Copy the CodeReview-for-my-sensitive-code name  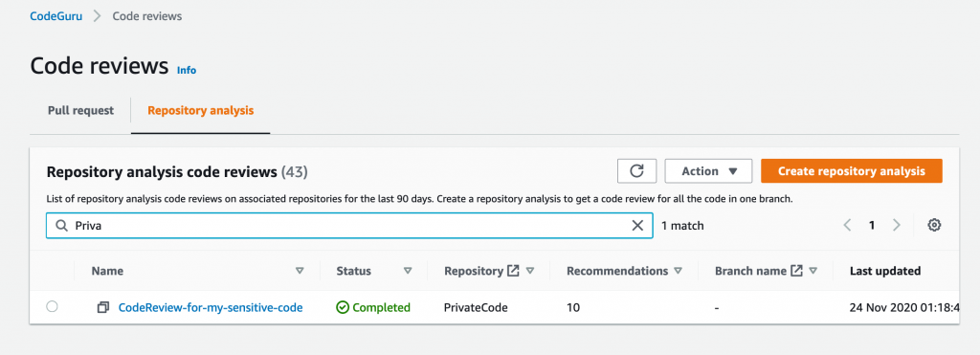pos(103,307)
